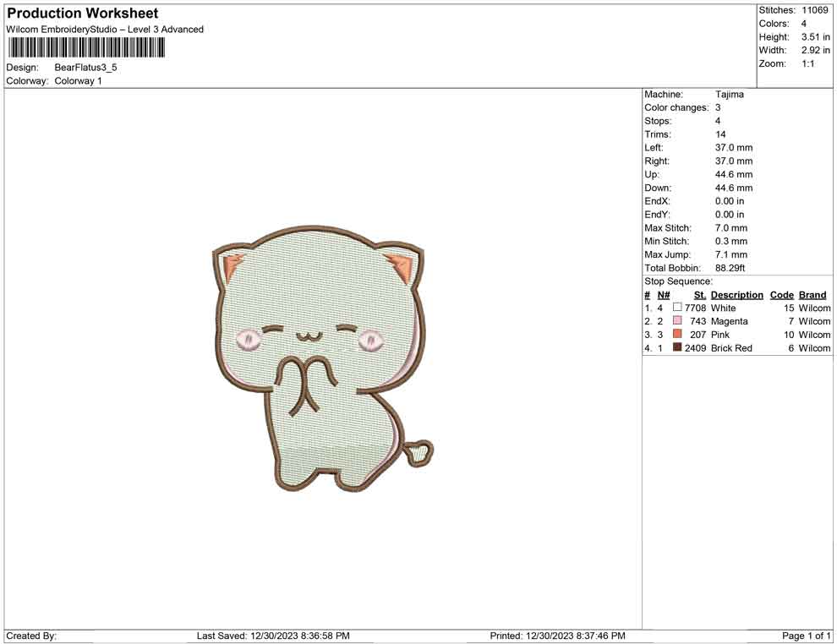Click the 'St.' column header
The height and width of the screenshot is (644, 837).
700,295
